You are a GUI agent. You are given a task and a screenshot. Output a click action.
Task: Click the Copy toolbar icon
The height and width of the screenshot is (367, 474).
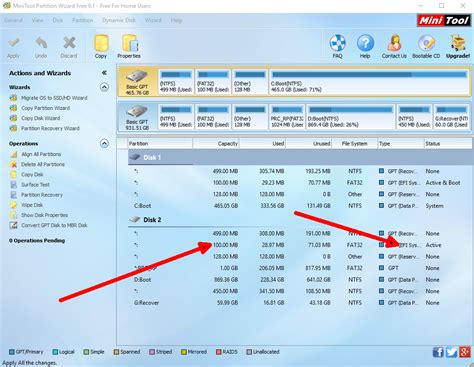[101, 47]
